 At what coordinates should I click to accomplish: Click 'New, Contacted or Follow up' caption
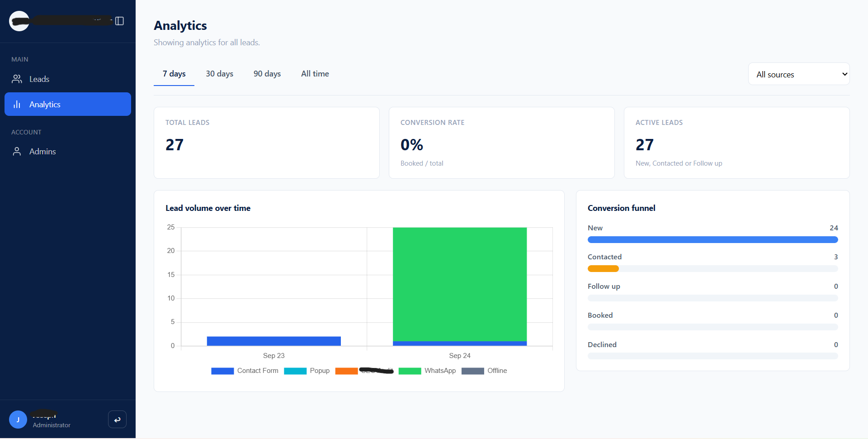pos(679,163)
